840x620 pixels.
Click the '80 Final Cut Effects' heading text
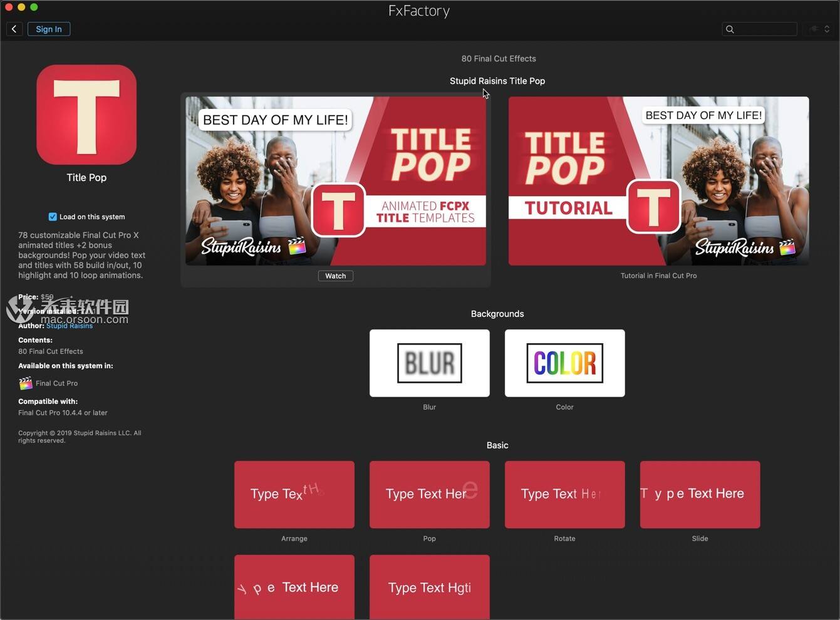point(499,59)
